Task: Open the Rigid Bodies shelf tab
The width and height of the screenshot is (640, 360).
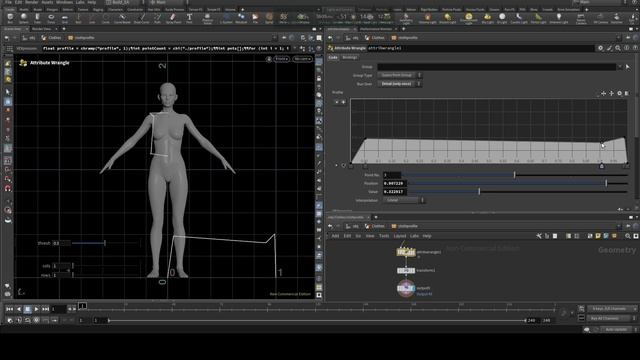Action: [428, 9]
